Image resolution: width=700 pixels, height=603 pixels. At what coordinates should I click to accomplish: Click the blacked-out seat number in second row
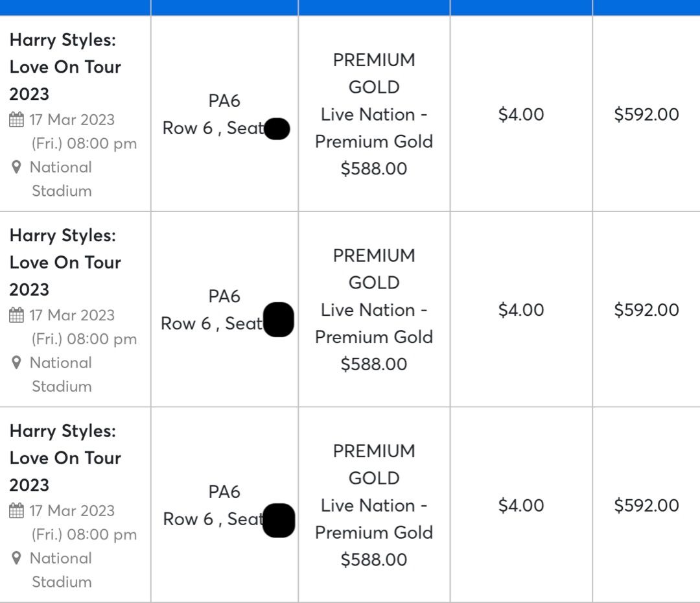tap(279, 320)
